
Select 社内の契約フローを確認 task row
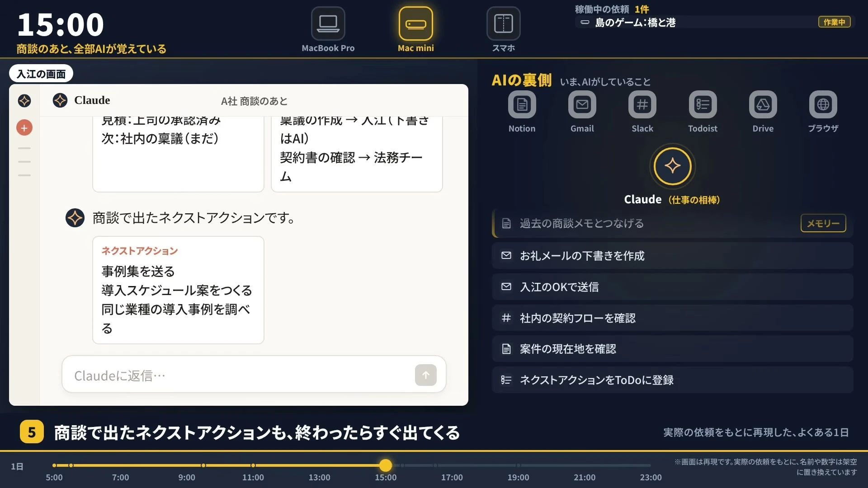coord(672,318)
